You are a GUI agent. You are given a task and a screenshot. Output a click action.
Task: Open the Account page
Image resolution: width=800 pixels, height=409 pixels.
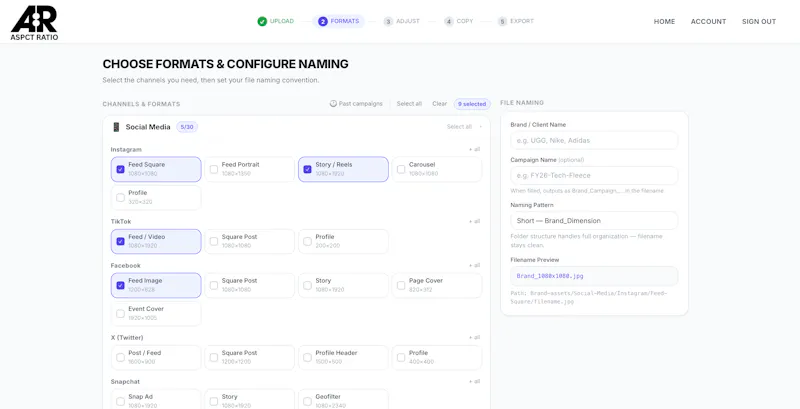tap(708, 21)
